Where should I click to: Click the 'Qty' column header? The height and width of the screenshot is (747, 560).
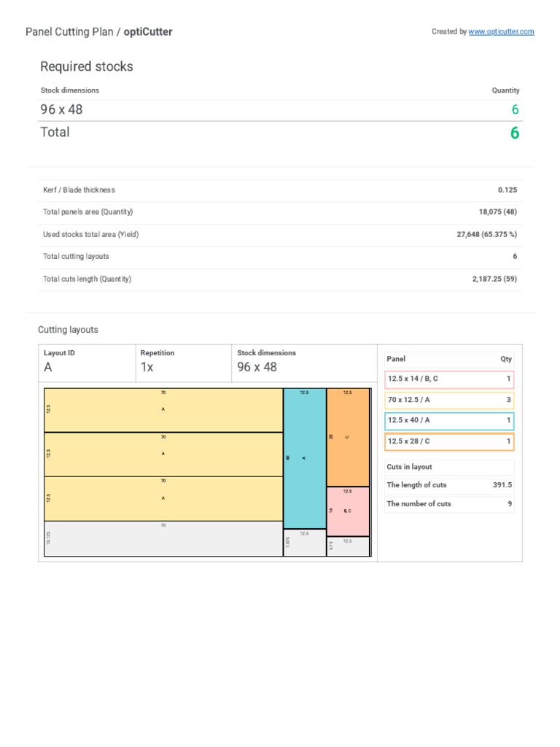506,359
